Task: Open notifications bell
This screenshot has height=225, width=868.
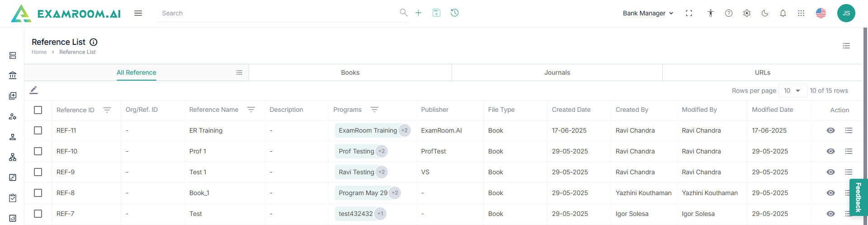Action: click(783, 13)
